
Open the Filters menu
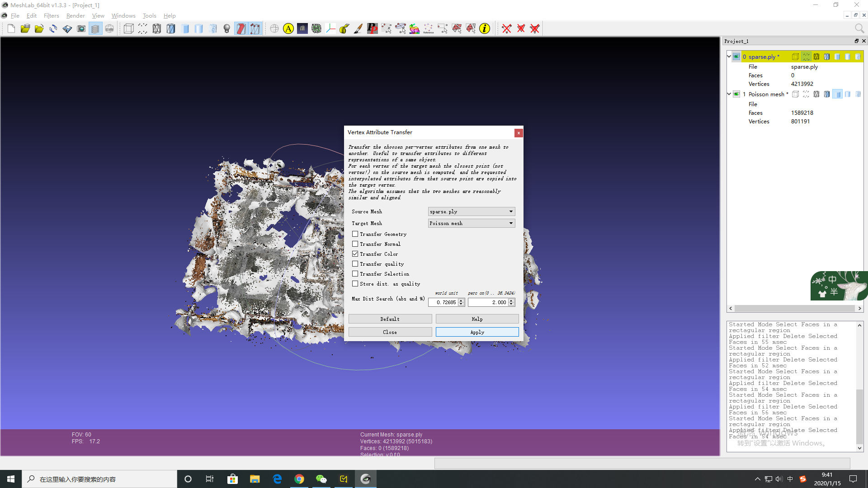(51, 15)
